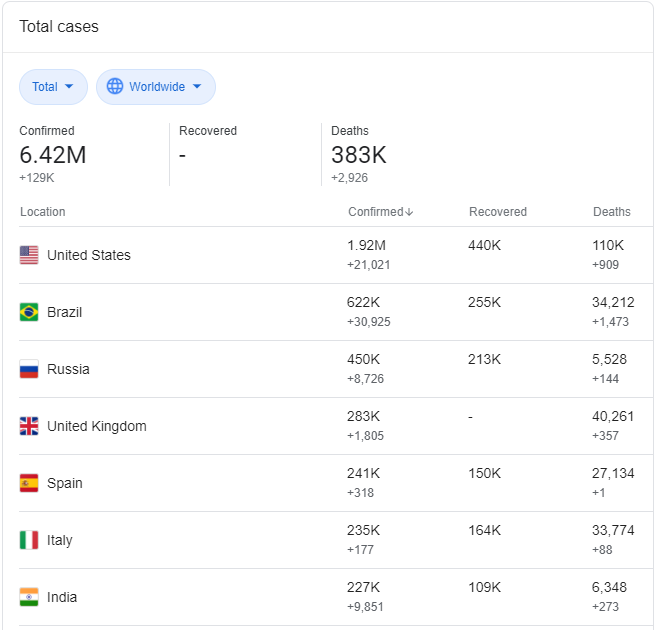The image size is (658, 630).
Task: Click the Italy flag icon
Action: coord(29,540)
